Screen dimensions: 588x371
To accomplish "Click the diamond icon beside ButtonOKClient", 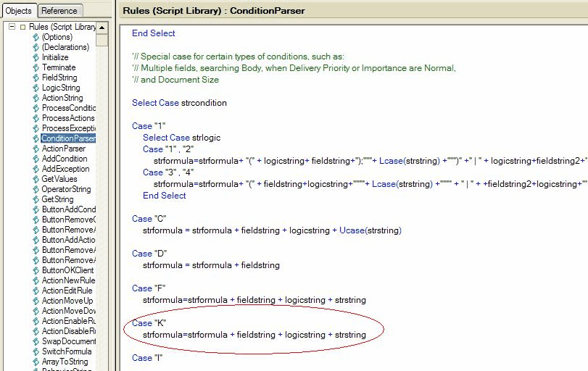I will [x=36, y=270].
